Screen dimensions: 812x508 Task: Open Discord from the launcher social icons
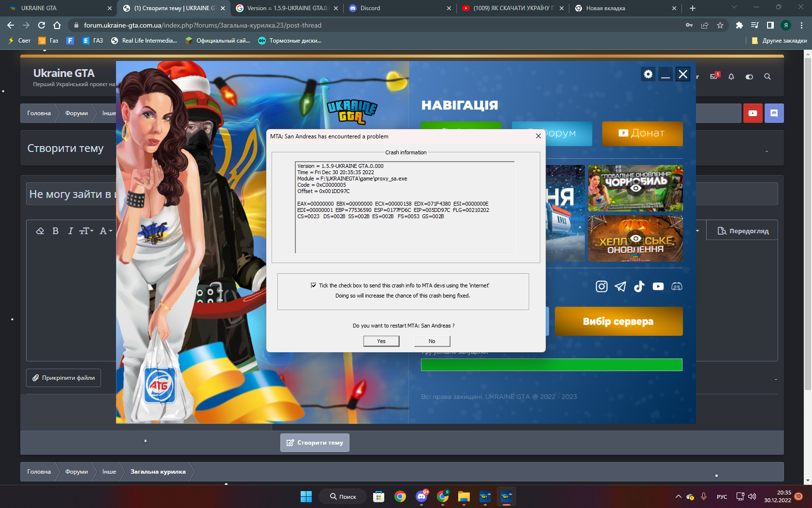[677, 286]
